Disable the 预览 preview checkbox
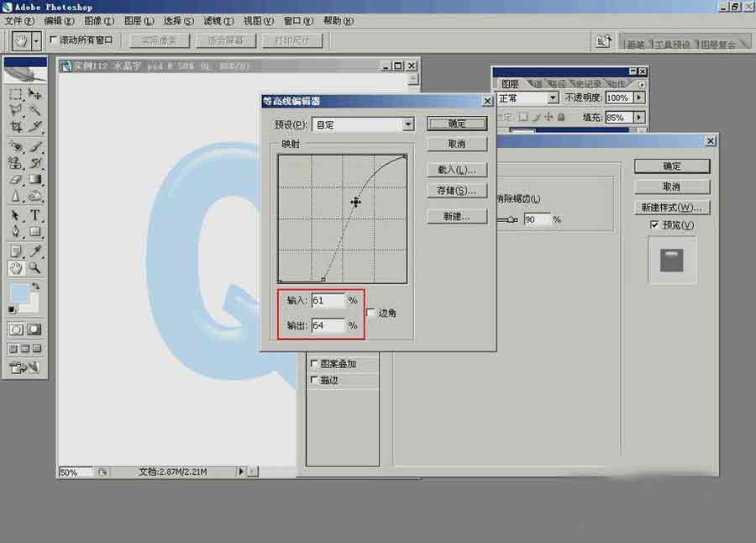 pos(654,224)
